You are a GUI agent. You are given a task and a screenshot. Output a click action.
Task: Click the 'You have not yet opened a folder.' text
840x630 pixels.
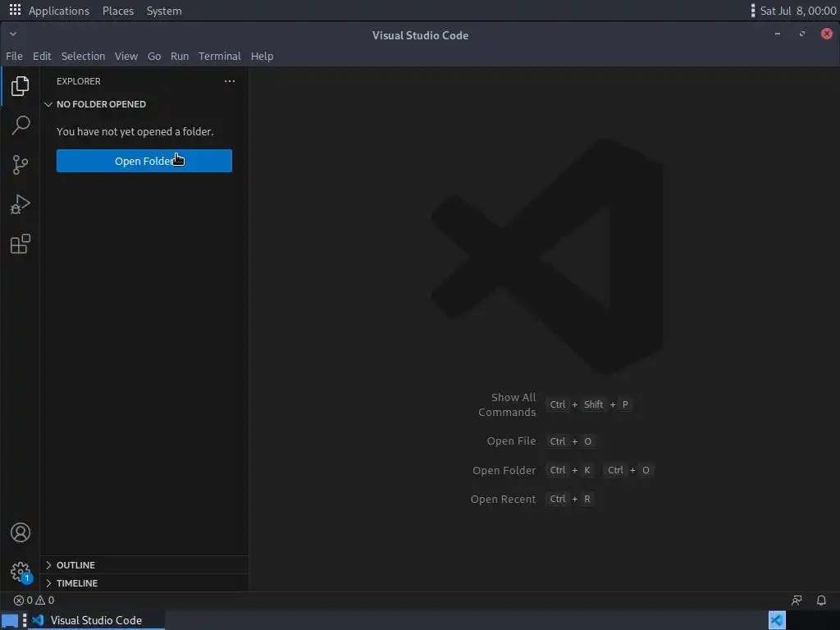click(x=135, y=132)
